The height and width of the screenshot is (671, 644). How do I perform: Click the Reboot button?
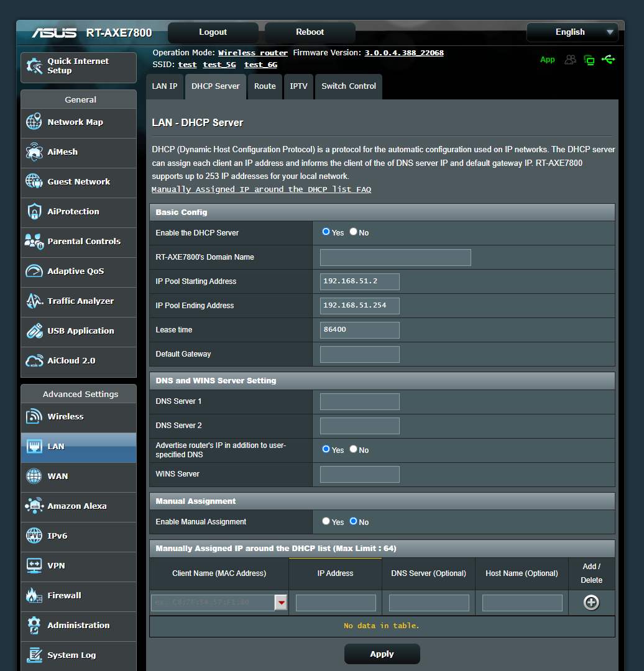310,32
